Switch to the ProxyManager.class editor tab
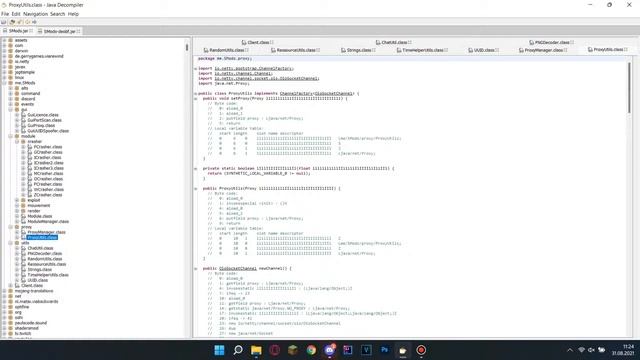Image resolution: width=640 pixels, height=360 pixels. pos(543,50)
